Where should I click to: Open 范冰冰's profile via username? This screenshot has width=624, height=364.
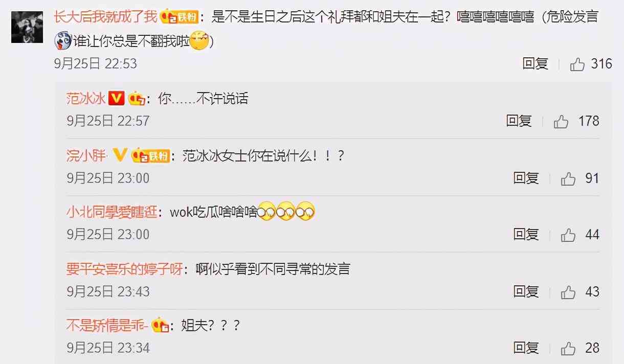[86, 98]
